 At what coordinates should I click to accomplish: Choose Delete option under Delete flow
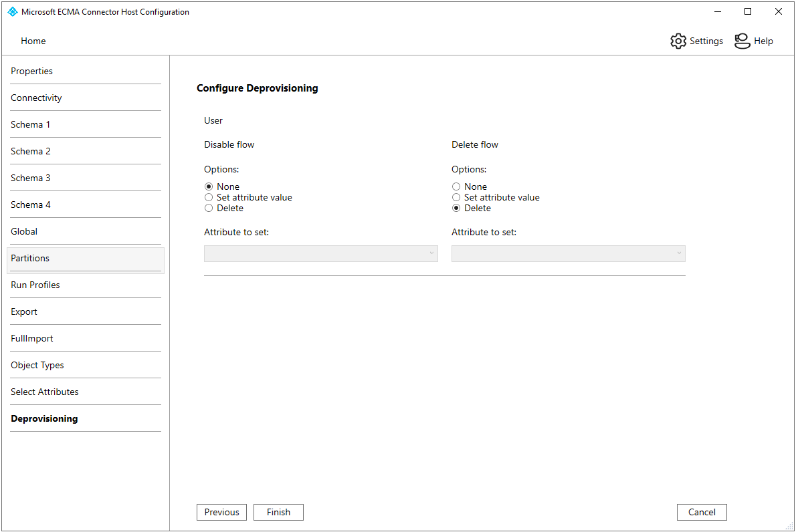point(456,208)
